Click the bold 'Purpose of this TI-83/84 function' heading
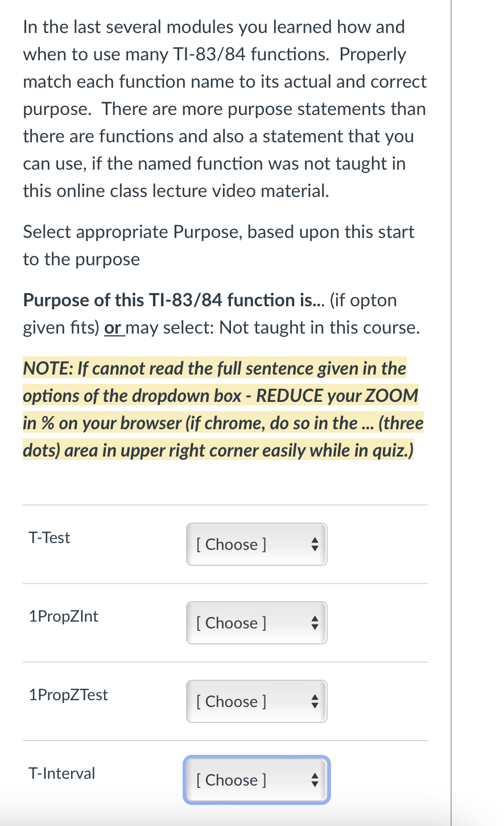The height and width of the screenshot is (826, 504). tap(171, 300)
